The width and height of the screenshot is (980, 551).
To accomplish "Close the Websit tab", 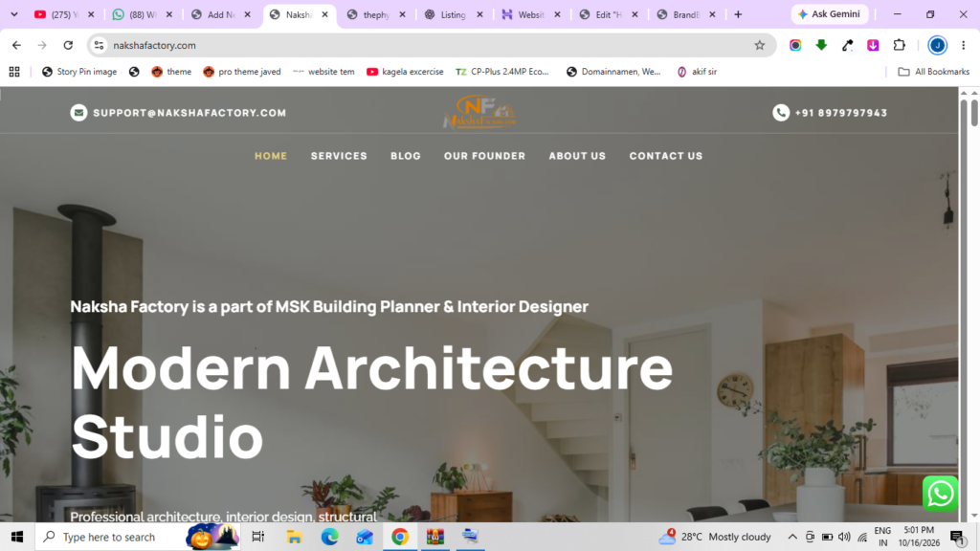I will 558,14.
